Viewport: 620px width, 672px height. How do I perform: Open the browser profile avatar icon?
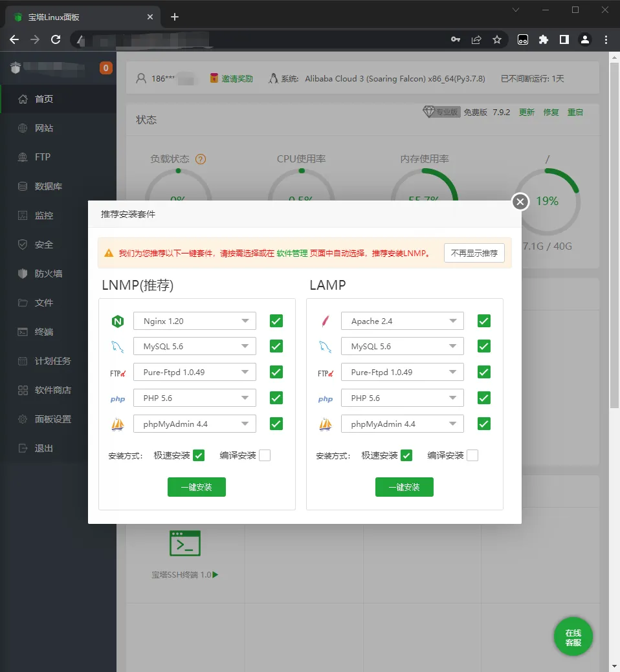[584, 39]
